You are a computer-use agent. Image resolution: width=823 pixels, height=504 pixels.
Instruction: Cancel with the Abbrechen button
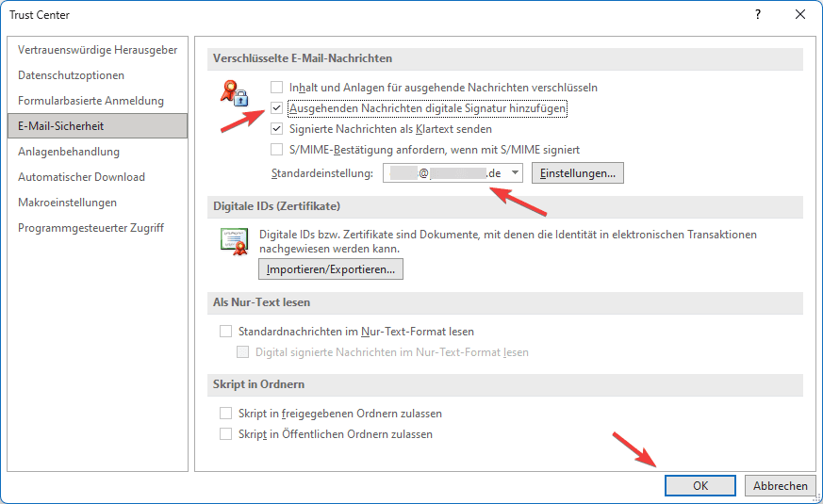pyautogui.click(x=781, y=486)
